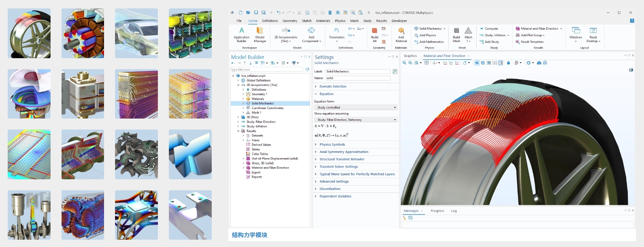The width and height of the screenshot is (644, 247).
Task: Save the model with the Save icon
Action: pyautogui.click(x=256, y=12)
